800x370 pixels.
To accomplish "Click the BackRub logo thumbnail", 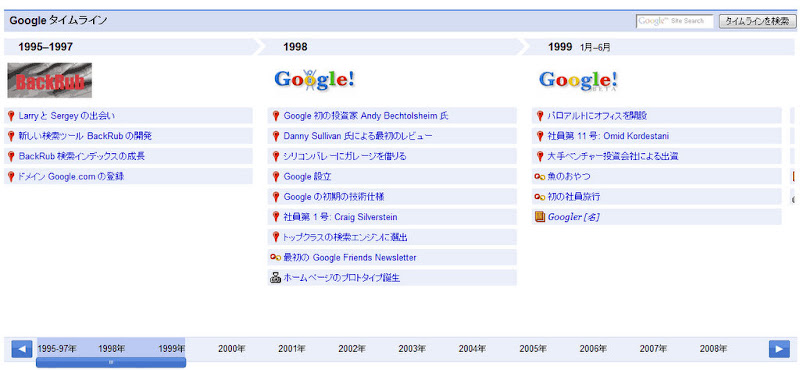I will point(49,80).
